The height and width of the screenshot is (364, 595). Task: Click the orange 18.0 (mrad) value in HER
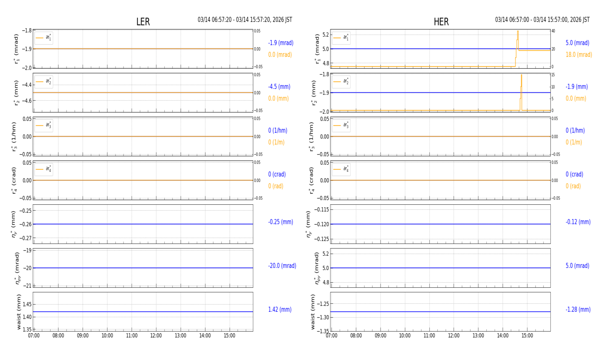pyautogui.click(x=579, y=55)
